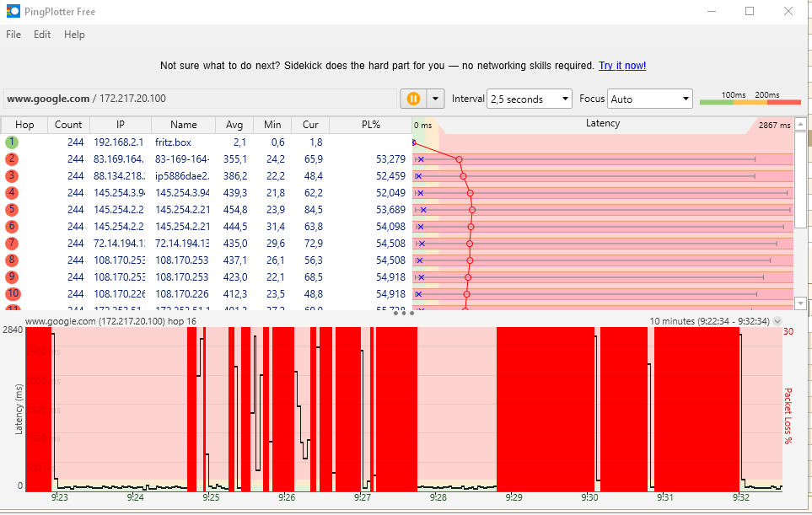Click the average latency value 454,8
Image resolution: width=812 pixels, height=515 pixels.
coord(235,210)
